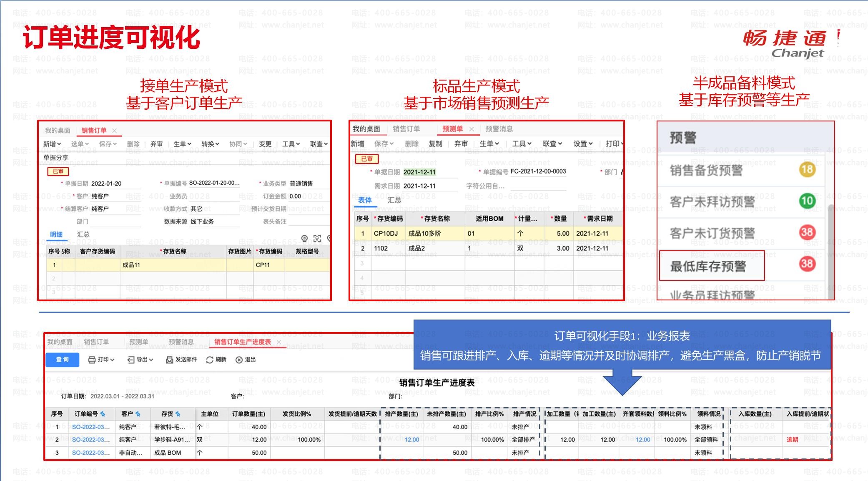The image size is (868, 481).
Task: Click red 38 badge beside 客户未订货预警
Action: [807, 232]
